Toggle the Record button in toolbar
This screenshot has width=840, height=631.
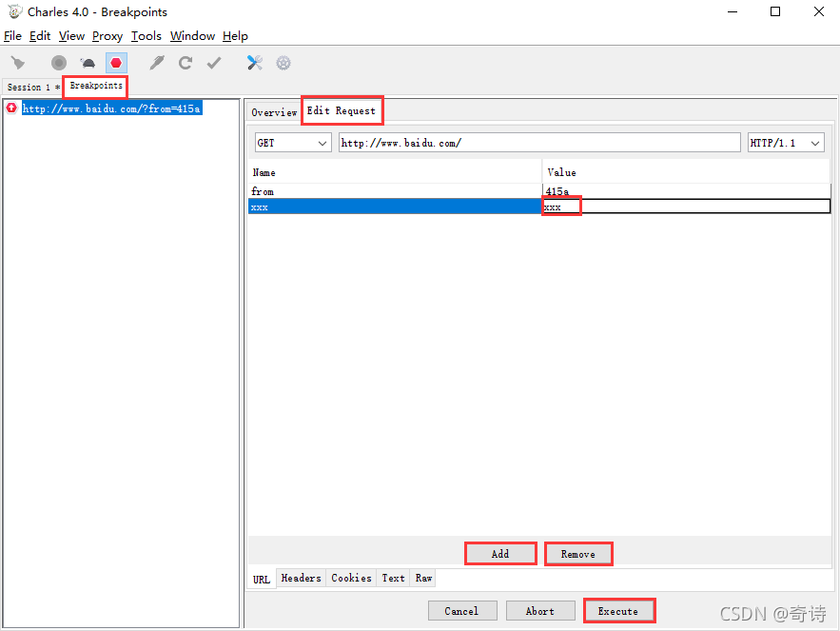[59, 63]
